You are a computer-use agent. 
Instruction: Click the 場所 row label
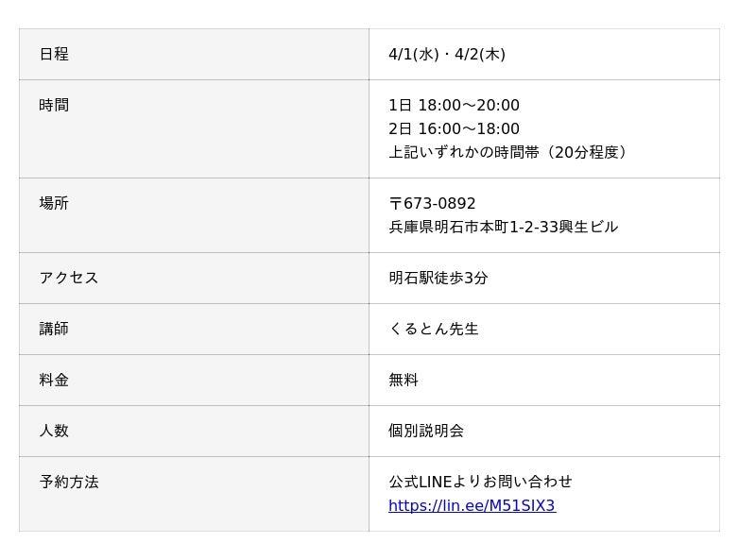pos(54,204)
